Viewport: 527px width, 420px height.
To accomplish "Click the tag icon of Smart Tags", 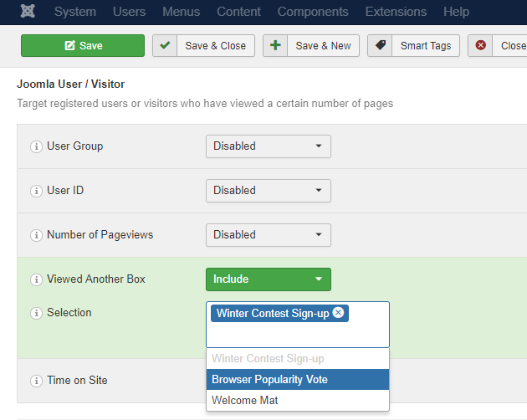I will coord(380,44).
